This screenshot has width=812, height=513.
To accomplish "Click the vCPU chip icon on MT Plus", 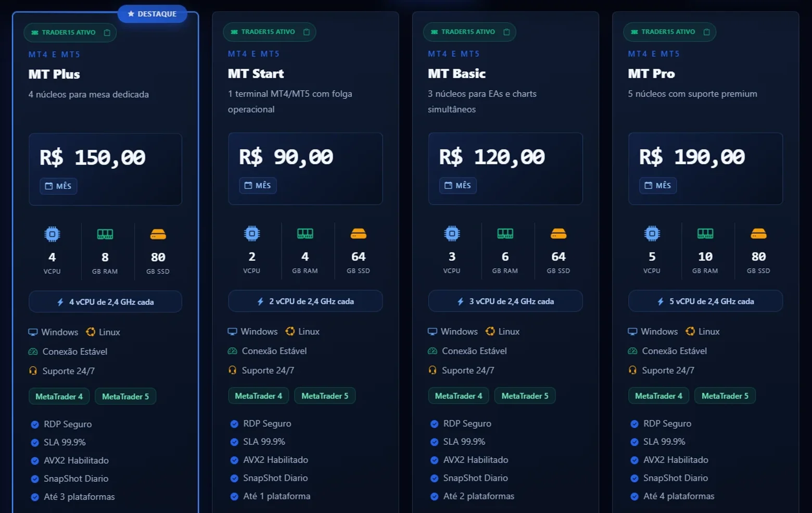I will click(x=52, y=234).
